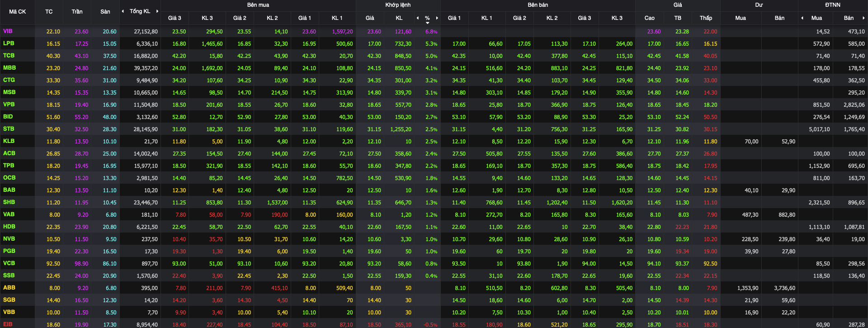This screenshot has width=868, height=328.
Task: Click left arrow before % column header
Action: 417,18
